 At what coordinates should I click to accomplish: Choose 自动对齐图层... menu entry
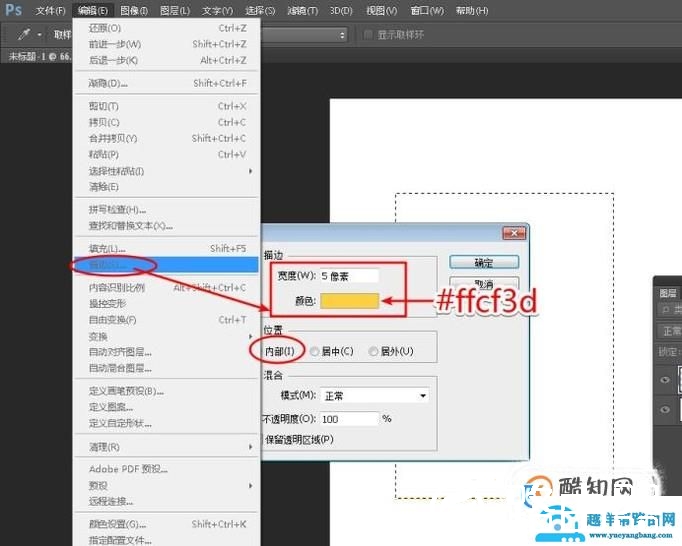167,352
